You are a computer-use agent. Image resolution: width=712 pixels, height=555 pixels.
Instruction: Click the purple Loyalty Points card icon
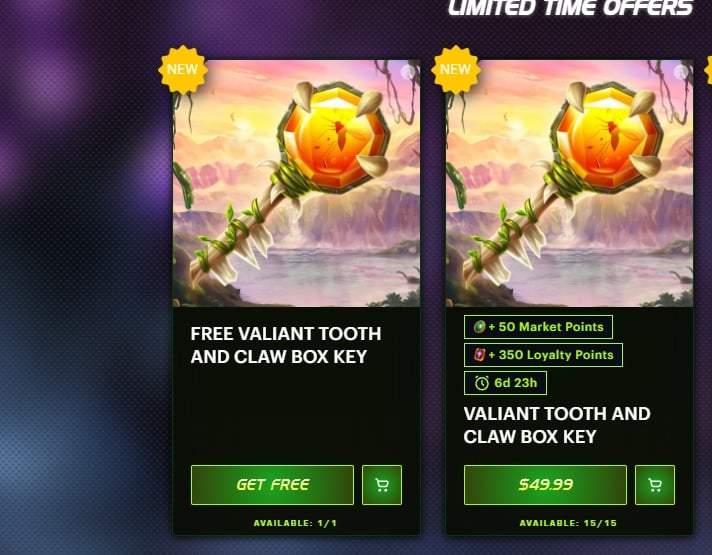tap(480, 355)
